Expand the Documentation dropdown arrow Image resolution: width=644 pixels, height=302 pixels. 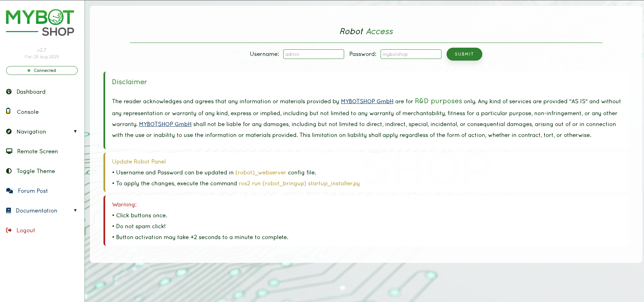coord(75,210)
